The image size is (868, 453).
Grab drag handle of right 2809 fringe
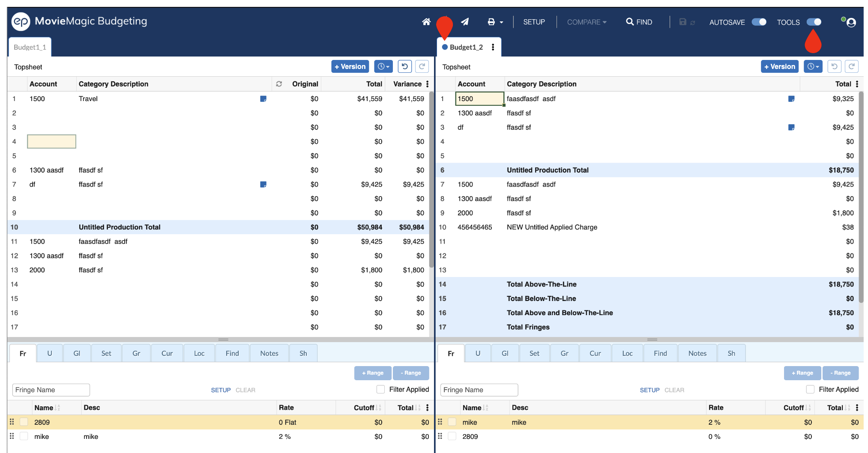coord(440,436)
